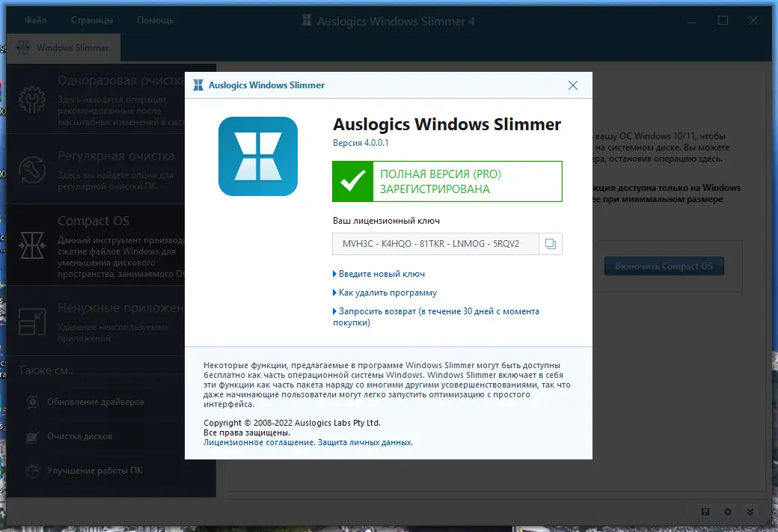Switch to the Windows Slimmer tab
This screenshot has width=778, height=532.
click(x=64, y=48)
